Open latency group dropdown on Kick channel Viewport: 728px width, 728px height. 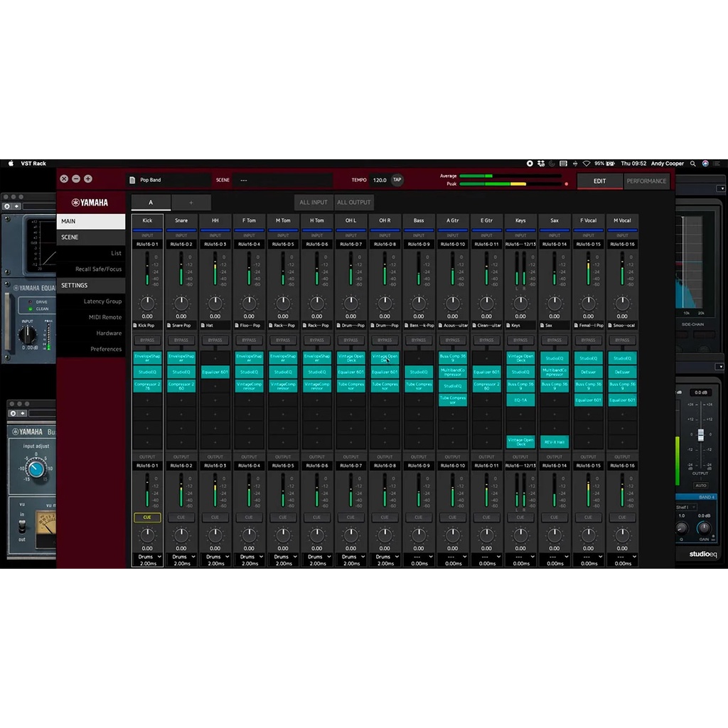coord(148,557)
